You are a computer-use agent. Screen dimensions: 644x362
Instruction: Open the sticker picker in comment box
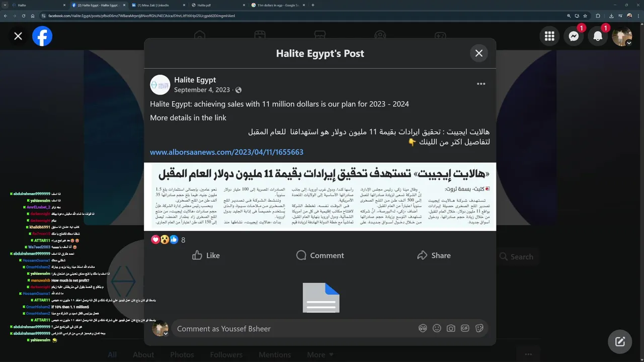(479, 328)
